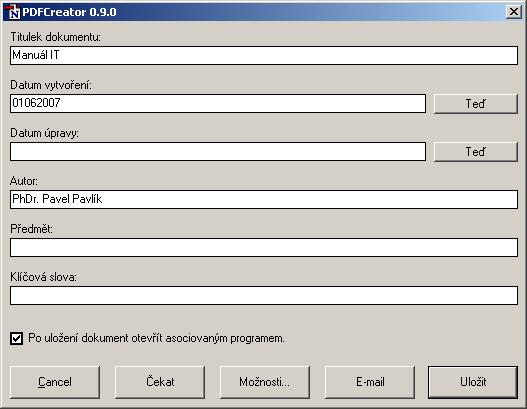The image size is (527, 409).
Task: Close the PDFCreator dialog window
Action: (x=514, y=12)
